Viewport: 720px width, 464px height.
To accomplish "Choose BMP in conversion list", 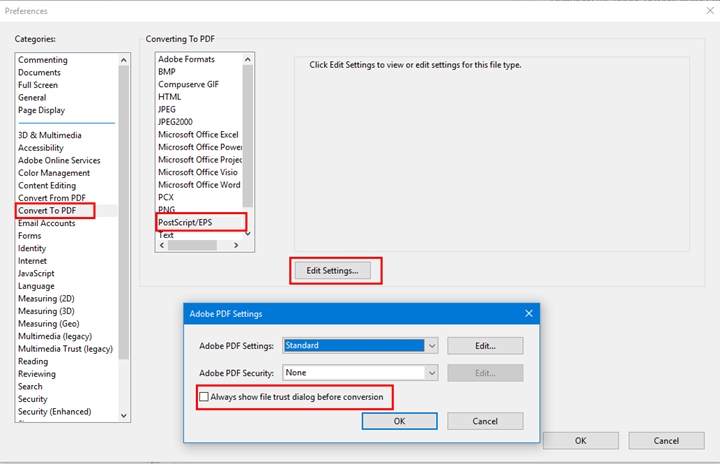I will pyautogui.click(x=167, y=72).
